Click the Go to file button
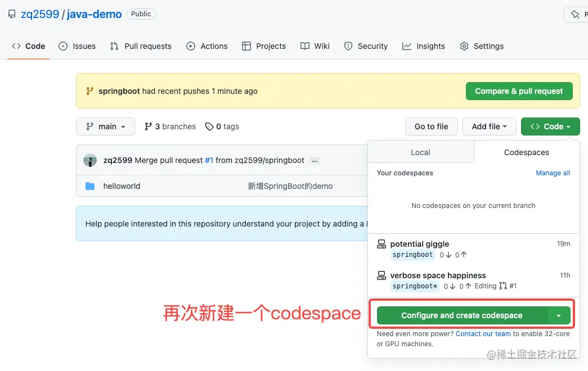Screen dimensions: 588x371 (x=431, y=126)
